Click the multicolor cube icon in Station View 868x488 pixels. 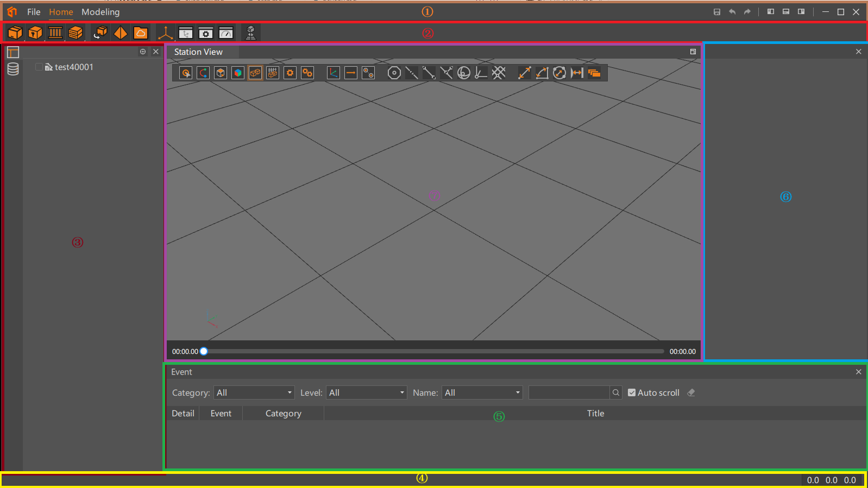coord(238,73)
